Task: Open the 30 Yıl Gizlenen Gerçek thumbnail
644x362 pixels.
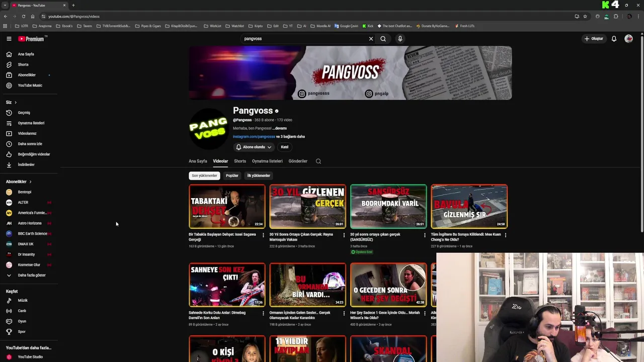Action: point(307,206)
